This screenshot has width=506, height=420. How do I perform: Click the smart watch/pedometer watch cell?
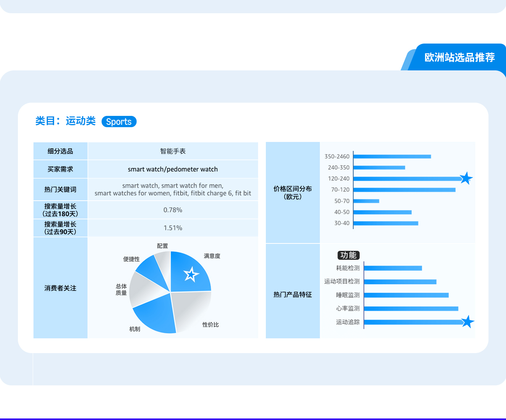[x=173, y=169]
